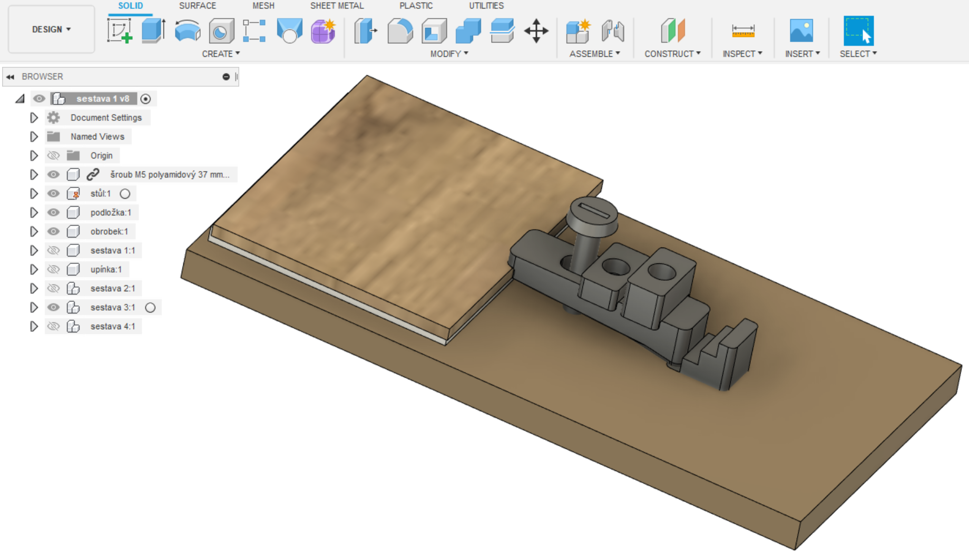This screenshot has width=969, height=560.
Task: Switch to the Surface tab
Action: (x=197, y=6)
